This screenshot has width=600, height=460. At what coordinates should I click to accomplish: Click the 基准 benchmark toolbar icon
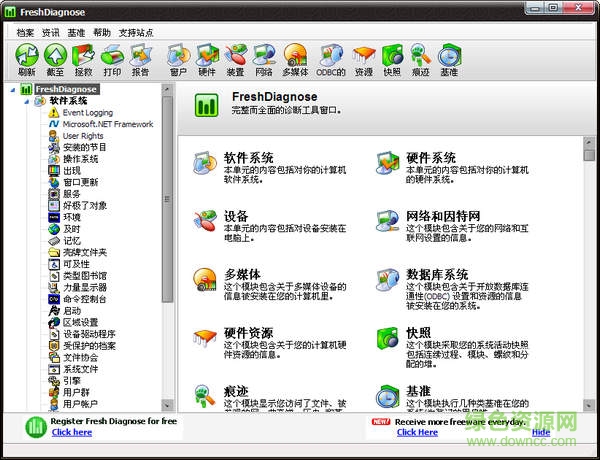[449, 57]
